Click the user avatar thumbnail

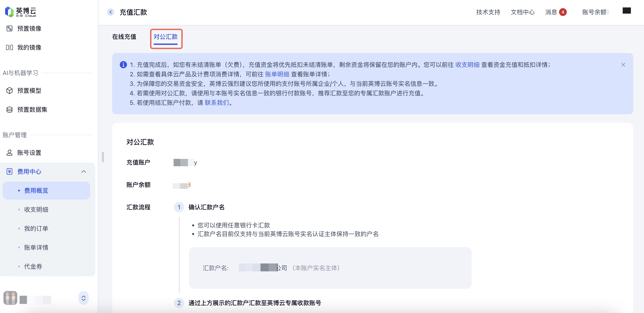click(x=10, y=298)
